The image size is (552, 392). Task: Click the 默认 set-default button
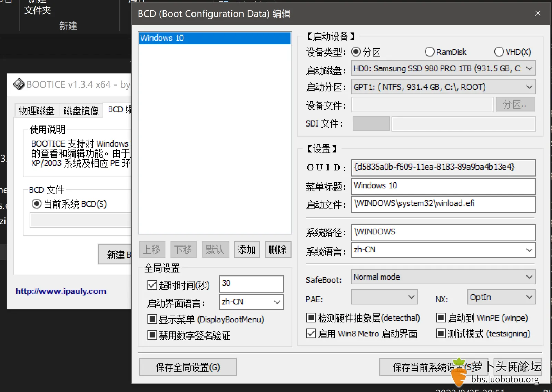point(215,249)
